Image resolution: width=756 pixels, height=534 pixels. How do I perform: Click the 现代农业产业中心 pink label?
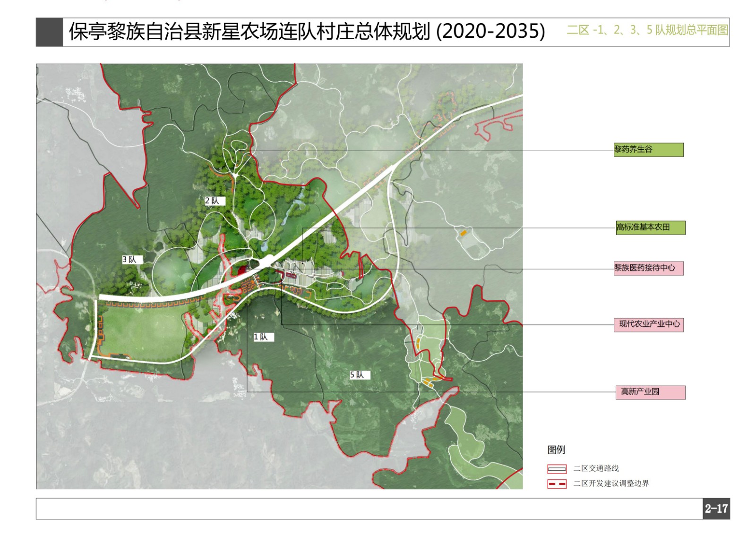[648, 324]
